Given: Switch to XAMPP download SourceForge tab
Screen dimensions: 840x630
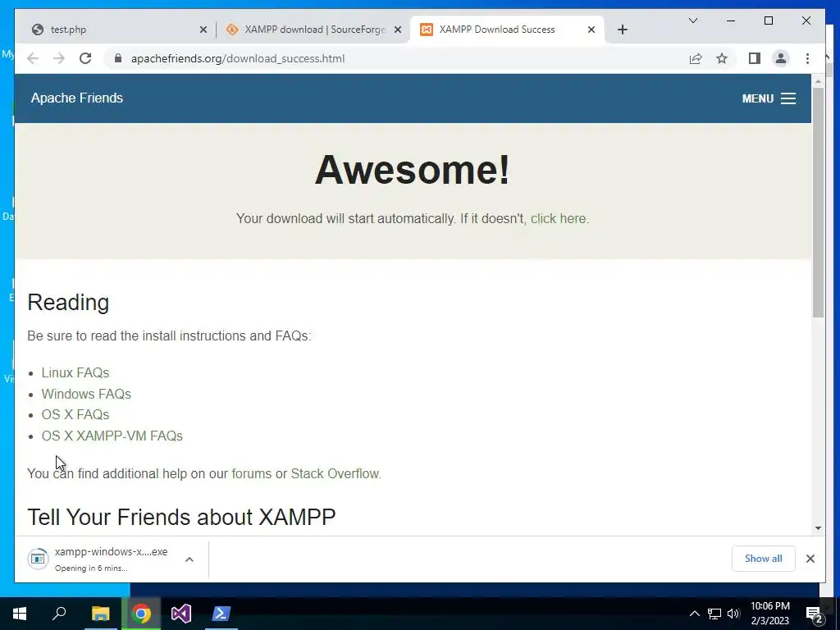Looking at the screenshot, I should [x=313, y=30].
